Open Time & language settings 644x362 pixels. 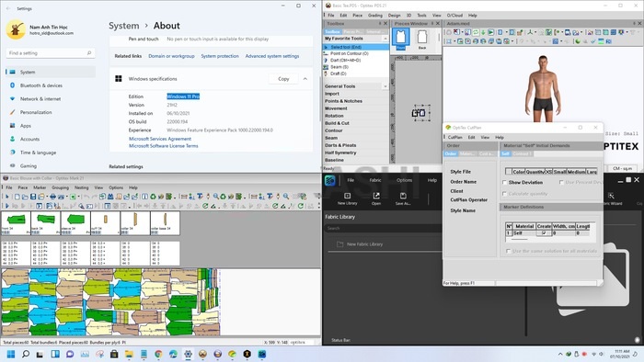point(38,153)
